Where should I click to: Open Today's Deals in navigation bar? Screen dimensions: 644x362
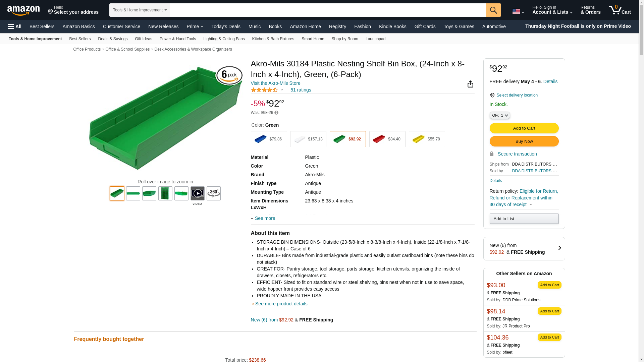click(x=226, y=26)
